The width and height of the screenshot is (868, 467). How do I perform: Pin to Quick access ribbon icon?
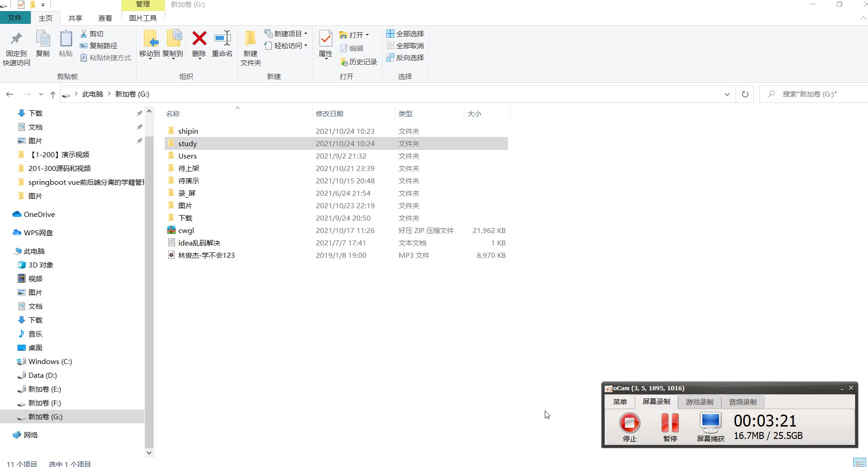click(17, 48)
